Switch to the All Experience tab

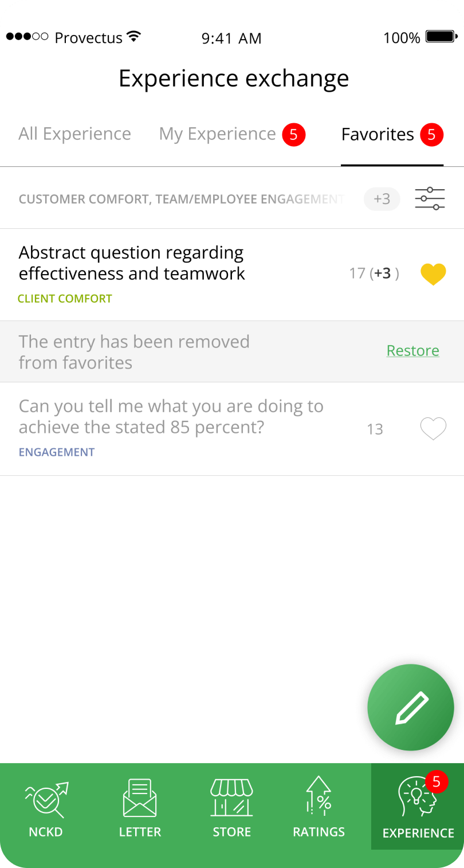click(74, 134)
